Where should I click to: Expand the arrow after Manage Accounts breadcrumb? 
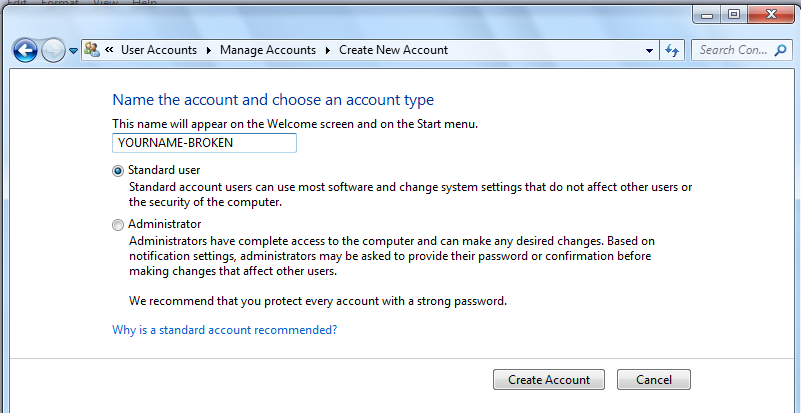(328, 50)
